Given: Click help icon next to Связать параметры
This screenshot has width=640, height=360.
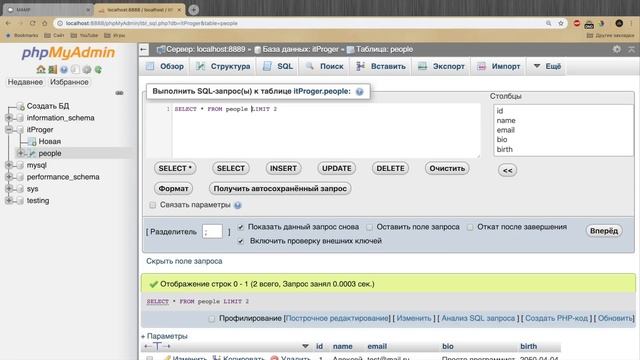Looking at the screenshot, I should coord(238,205).
